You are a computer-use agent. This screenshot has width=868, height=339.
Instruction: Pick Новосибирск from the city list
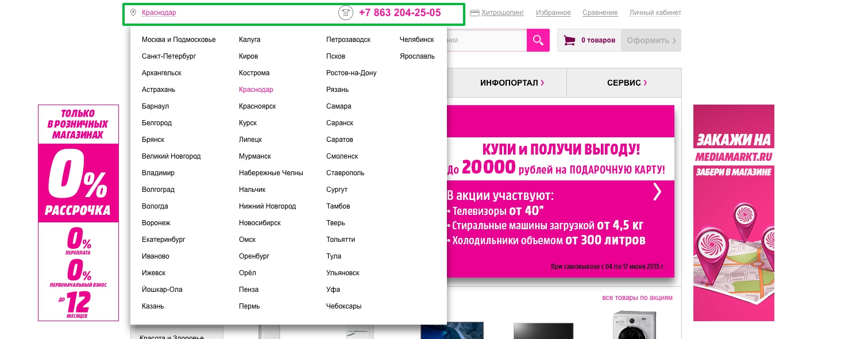260,223
